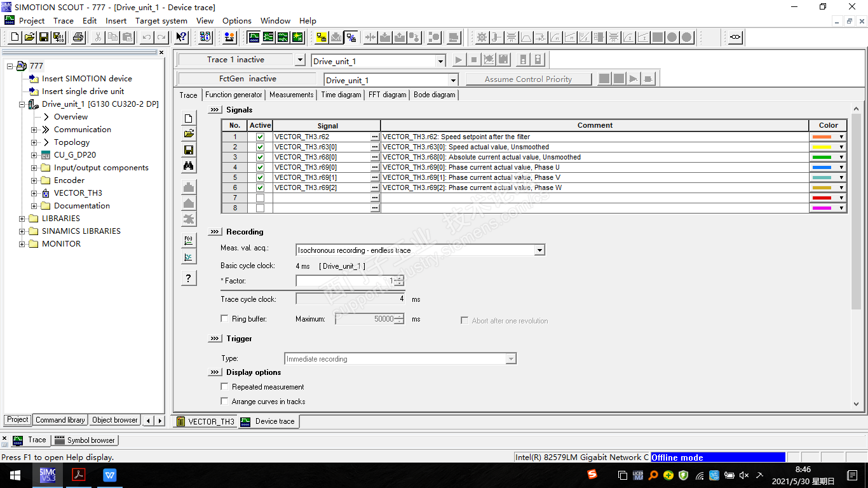
Task: Uncheck Active for signal VECTOR_TH3.r68[0]
Action: pyautogui.click(x=260, y=157)
